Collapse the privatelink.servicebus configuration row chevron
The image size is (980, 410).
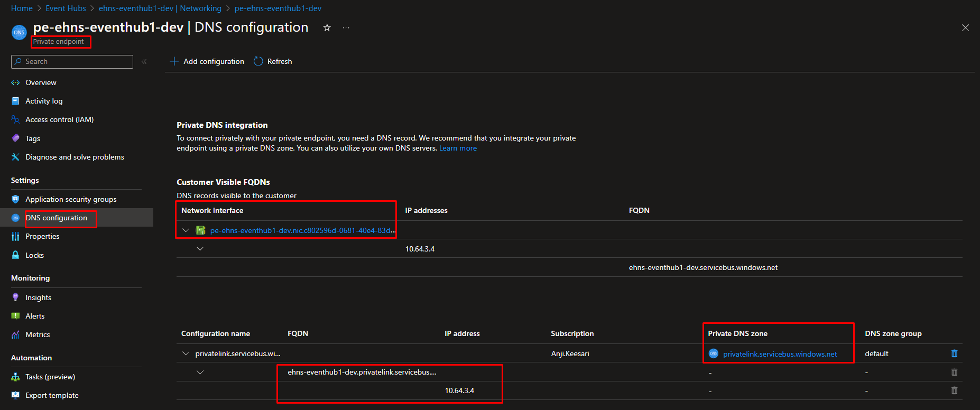pyautogui.click(x=186, y=353)
